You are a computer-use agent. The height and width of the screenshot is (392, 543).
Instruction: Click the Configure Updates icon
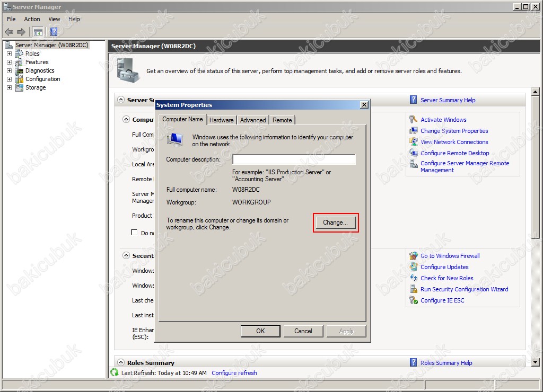(414, 267)
